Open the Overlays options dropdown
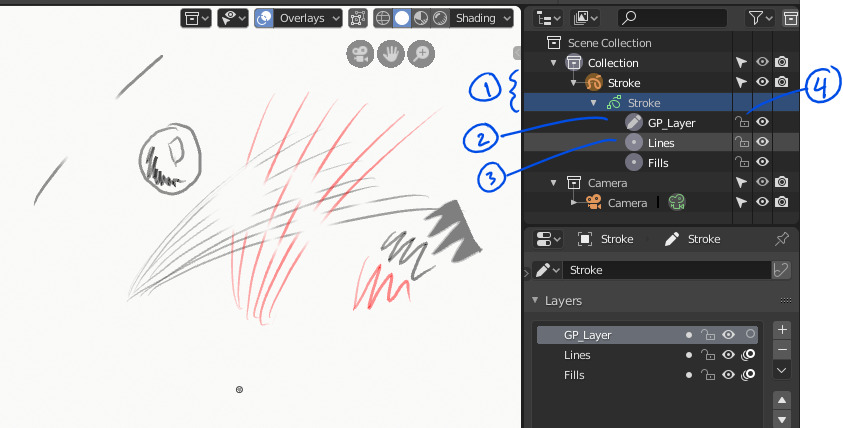Image resolution: width=843 pixels, height=428 pixels. point(308,18)
